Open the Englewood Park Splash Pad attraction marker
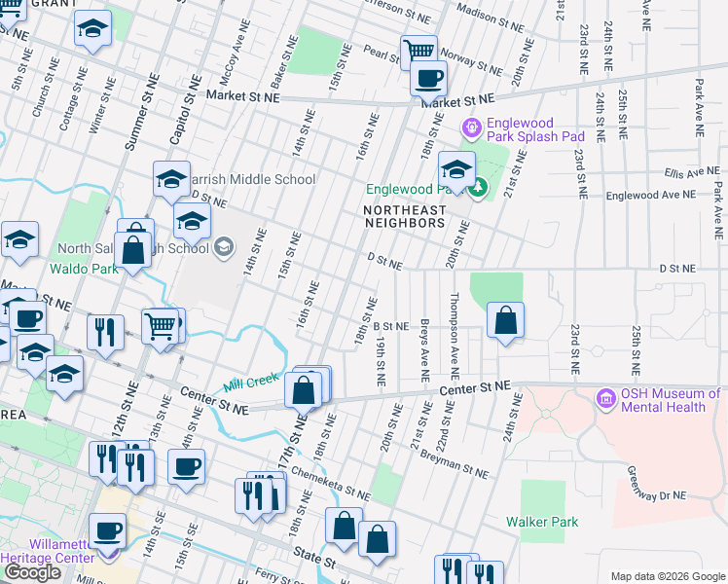 tap(472, 128)
